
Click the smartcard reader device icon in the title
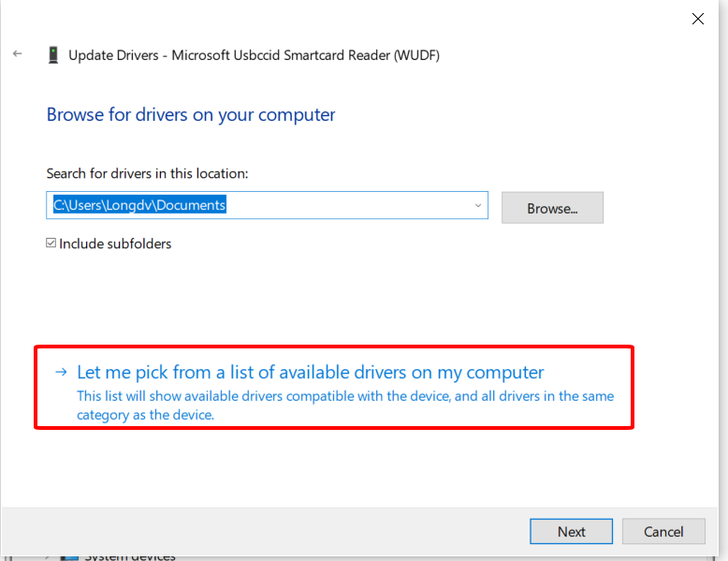53,55
